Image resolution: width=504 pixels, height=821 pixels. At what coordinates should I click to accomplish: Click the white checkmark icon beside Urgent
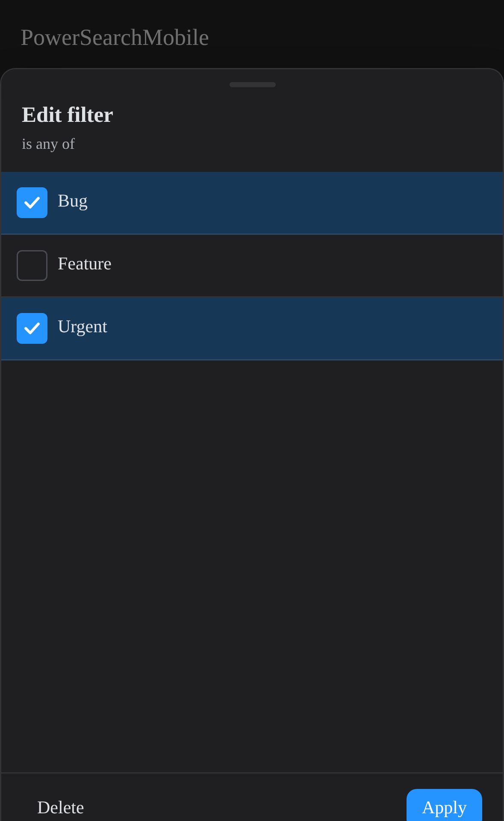pyautogui.click(x=32, y=328)
